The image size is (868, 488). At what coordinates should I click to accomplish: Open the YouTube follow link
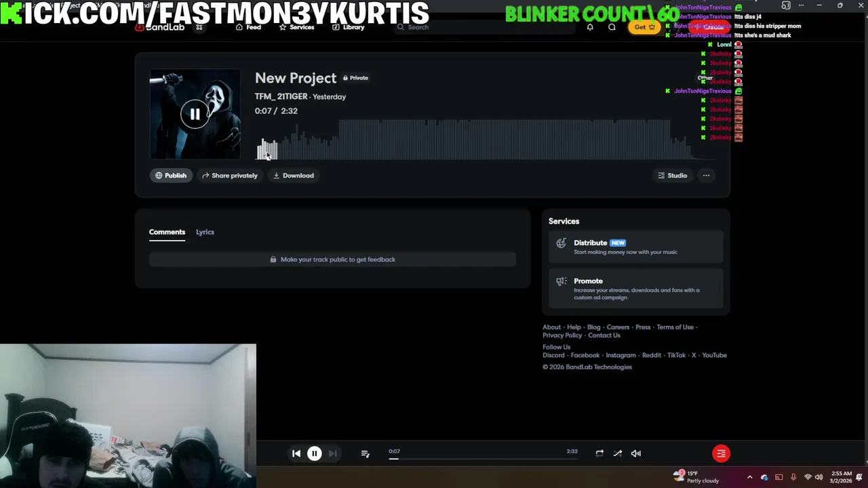(714, 355)
